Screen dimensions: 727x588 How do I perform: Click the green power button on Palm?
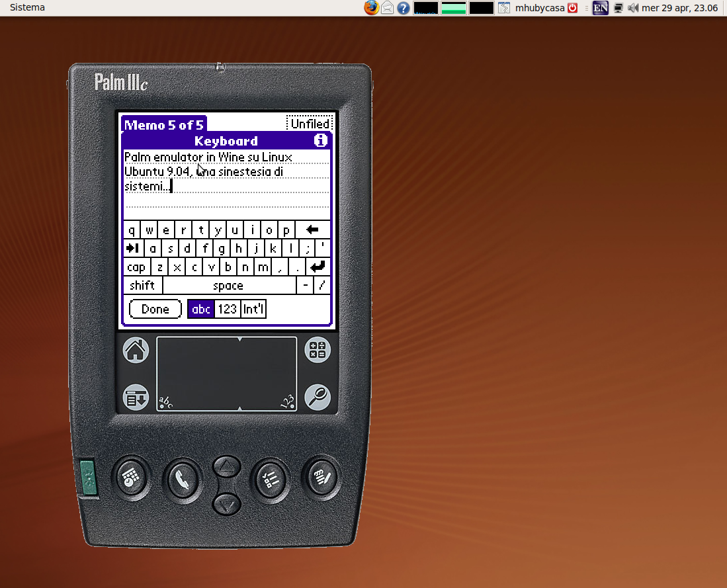(87, 478)
